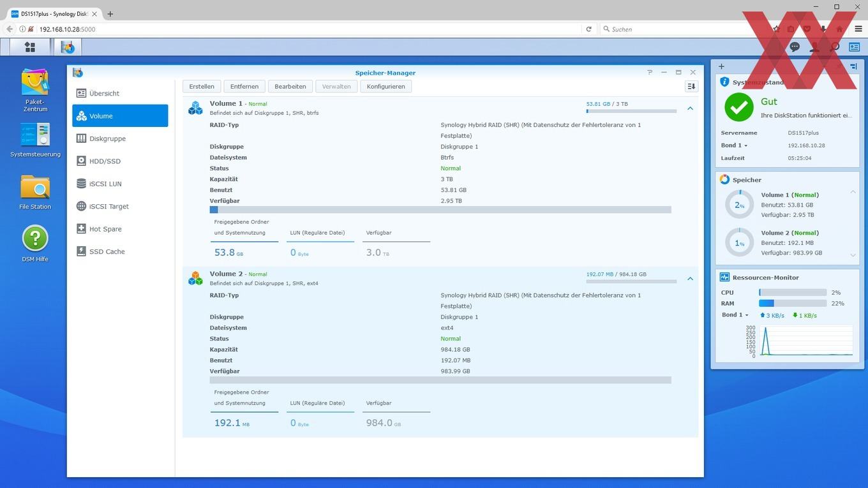
Task: Open HDD/SSD section
Action: tap(120, 161)
